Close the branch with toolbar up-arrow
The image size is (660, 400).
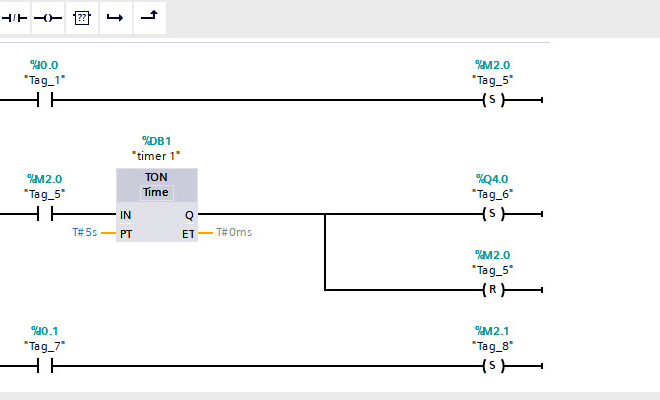click(149, 18)
